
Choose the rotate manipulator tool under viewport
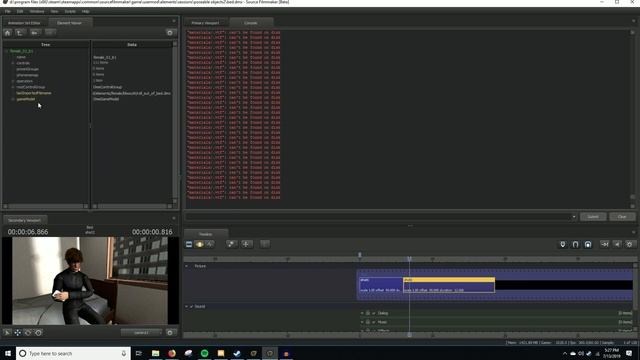28,333
